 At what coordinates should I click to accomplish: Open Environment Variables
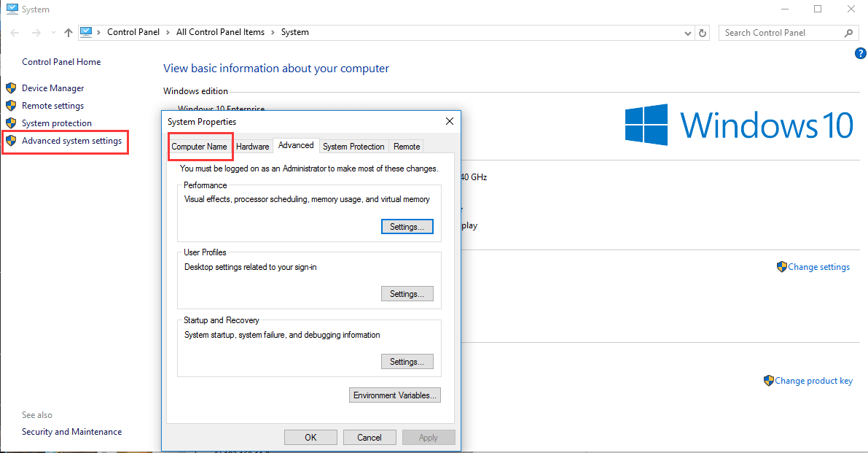[395, 395]
